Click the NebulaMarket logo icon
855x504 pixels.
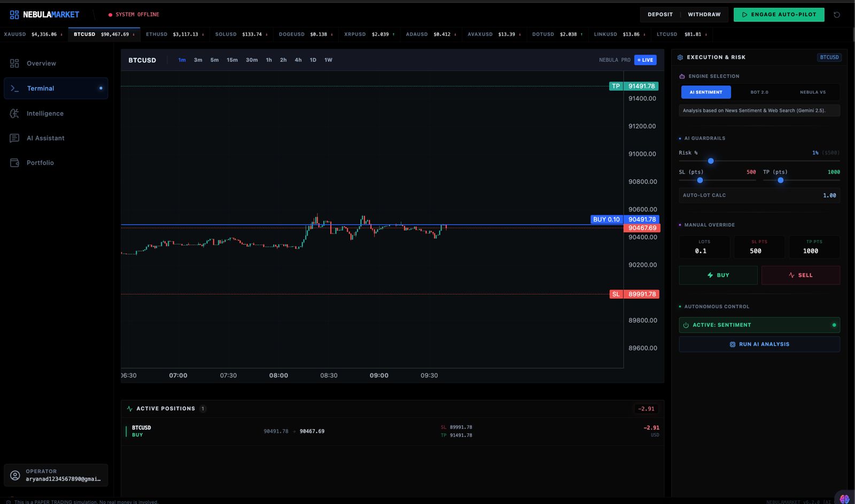click(14, 14)
